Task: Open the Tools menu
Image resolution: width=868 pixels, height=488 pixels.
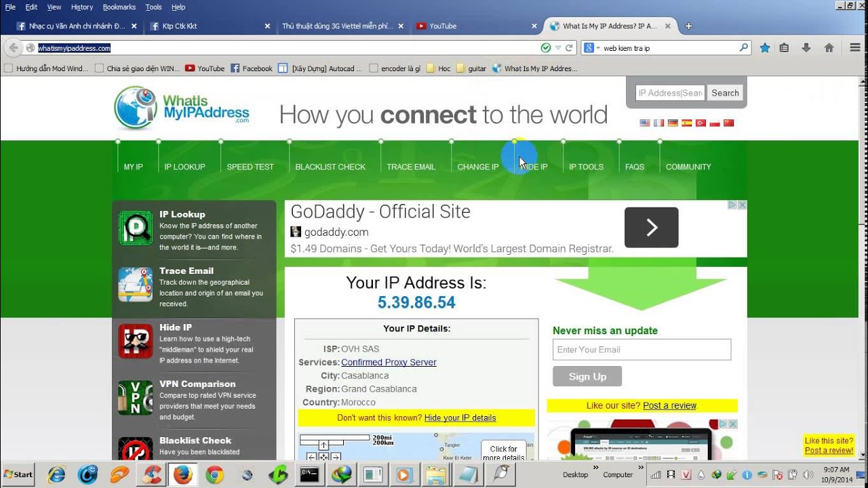Action: (154, 7)
